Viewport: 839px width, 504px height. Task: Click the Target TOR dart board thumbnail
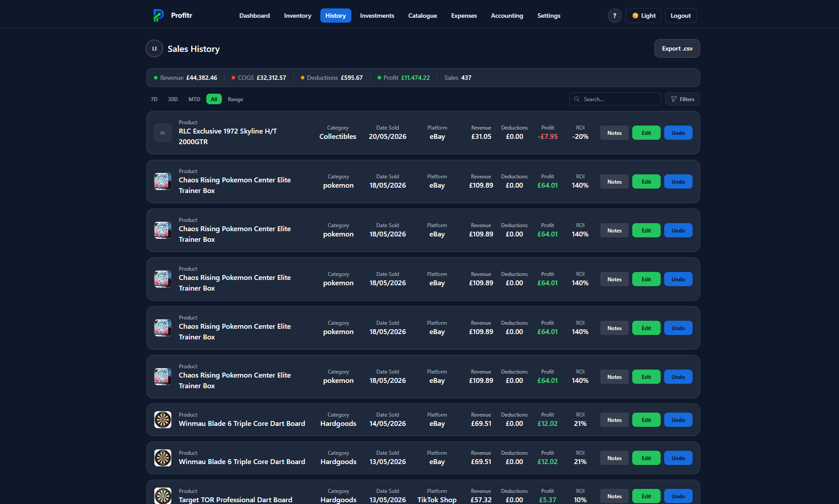point(163,496)
